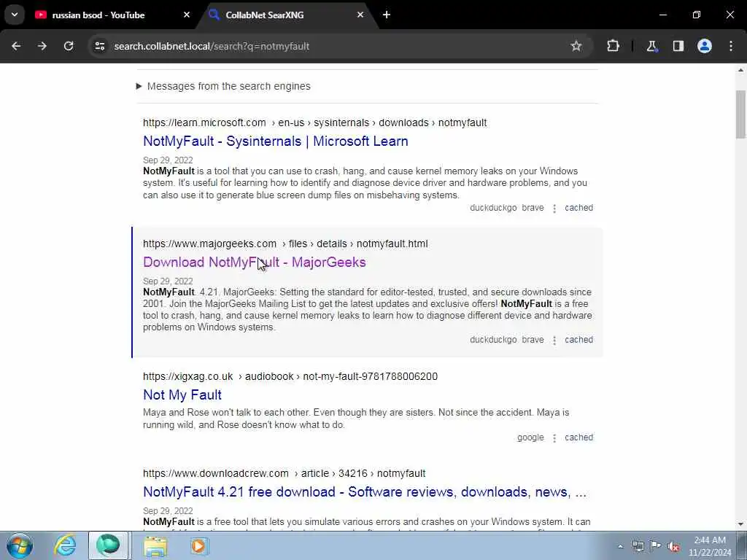
Task: Open Download NotMyFault MajorGeeks link
Action: (x=255, y=262)
